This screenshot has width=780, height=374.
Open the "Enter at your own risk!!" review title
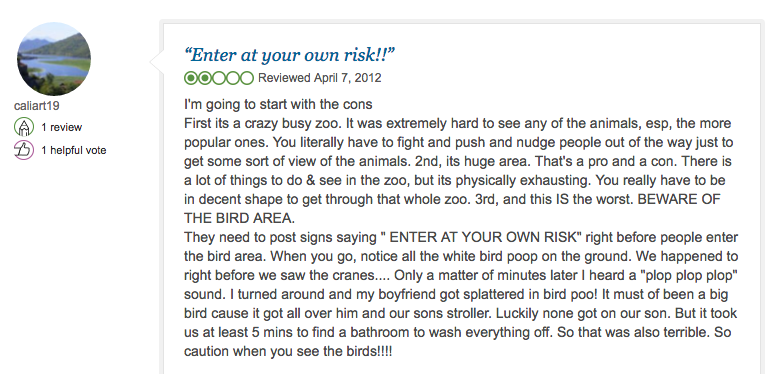[x=290, y=55]
